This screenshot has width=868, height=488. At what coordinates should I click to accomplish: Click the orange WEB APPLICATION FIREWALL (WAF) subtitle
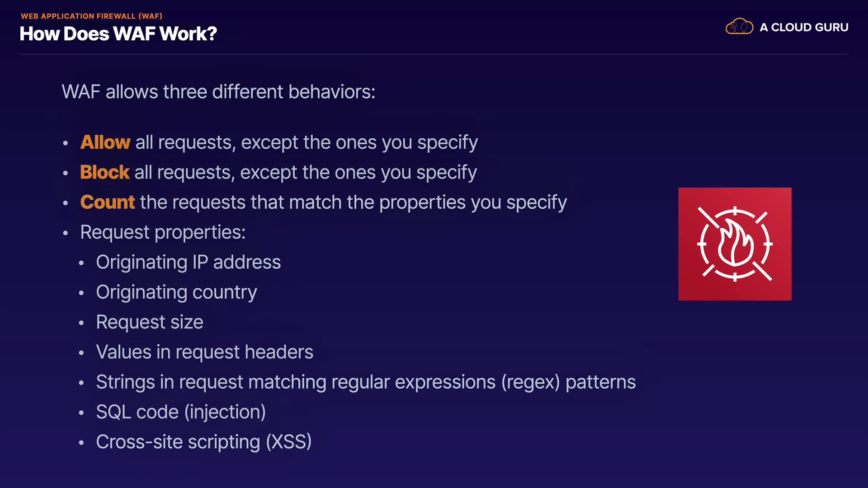click(91, 16)
